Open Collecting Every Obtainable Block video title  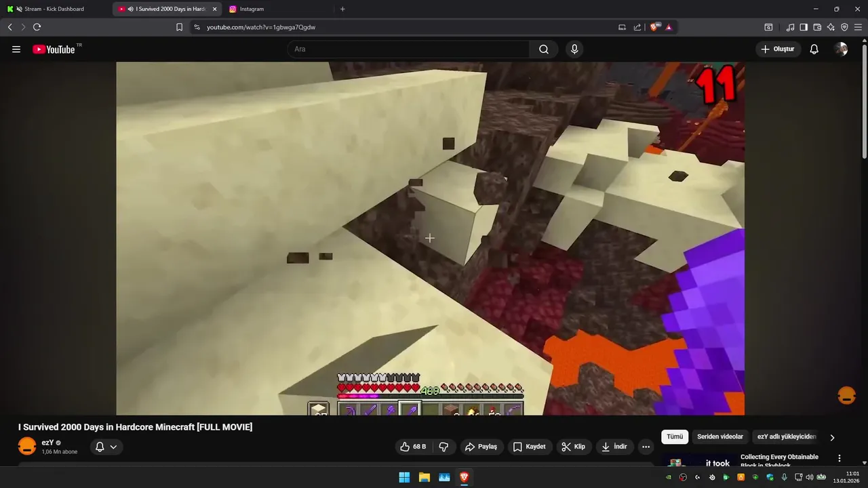tap(779, 461)
